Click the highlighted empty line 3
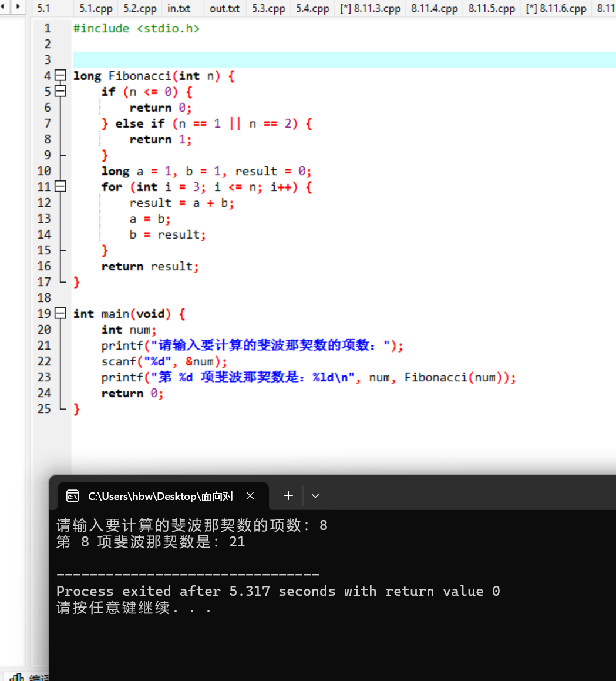616x681 pixels. click(x=344, y=59)
